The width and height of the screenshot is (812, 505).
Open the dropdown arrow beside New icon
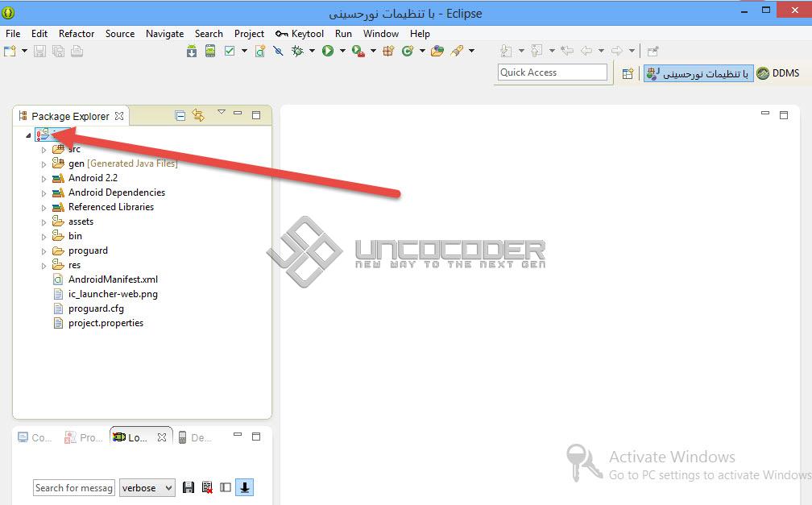(24, 51)
